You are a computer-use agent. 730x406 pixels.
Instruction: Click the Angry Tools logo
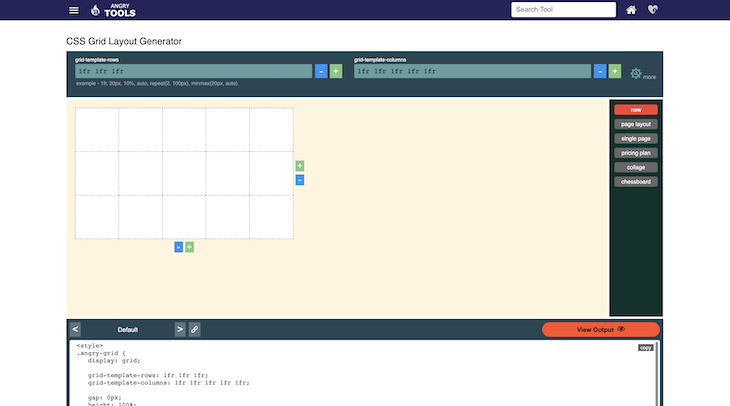[x=113, y=10]
